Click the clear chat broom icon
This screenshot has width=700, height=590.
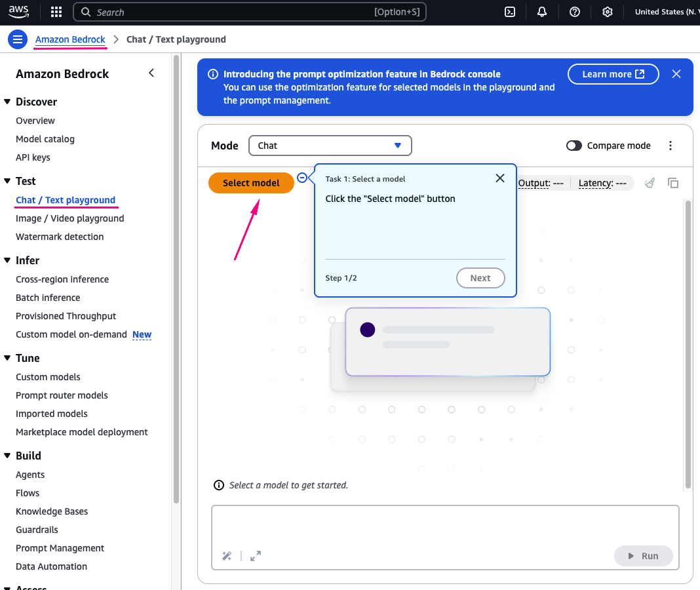click(x=650, y=183)
